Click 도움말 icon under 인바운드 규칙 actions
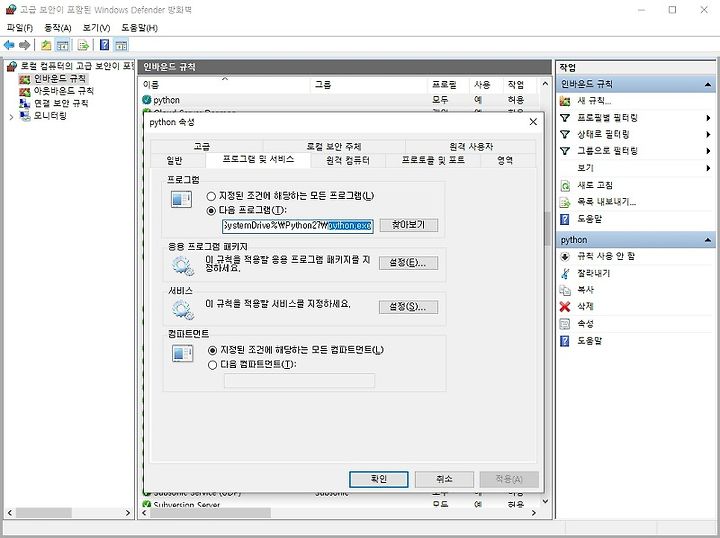The width and height of the screenshot is (720, 538). [x=565, y=219]
